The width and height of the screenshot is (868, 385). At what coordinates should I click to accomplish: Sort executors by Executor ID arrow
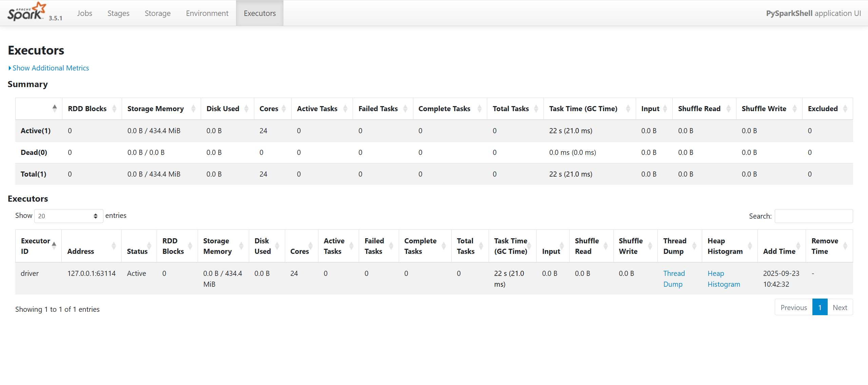coord(54,246)
